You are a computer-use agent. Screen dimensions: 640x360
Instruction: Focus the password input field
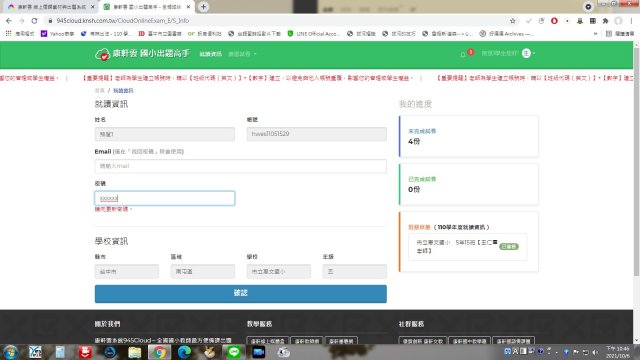164,198
